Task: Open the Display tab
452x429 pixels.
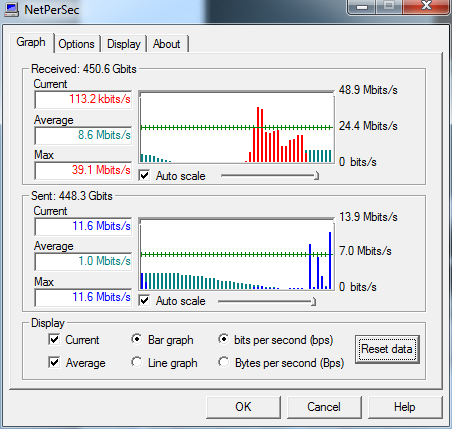Action: [124, 44]
